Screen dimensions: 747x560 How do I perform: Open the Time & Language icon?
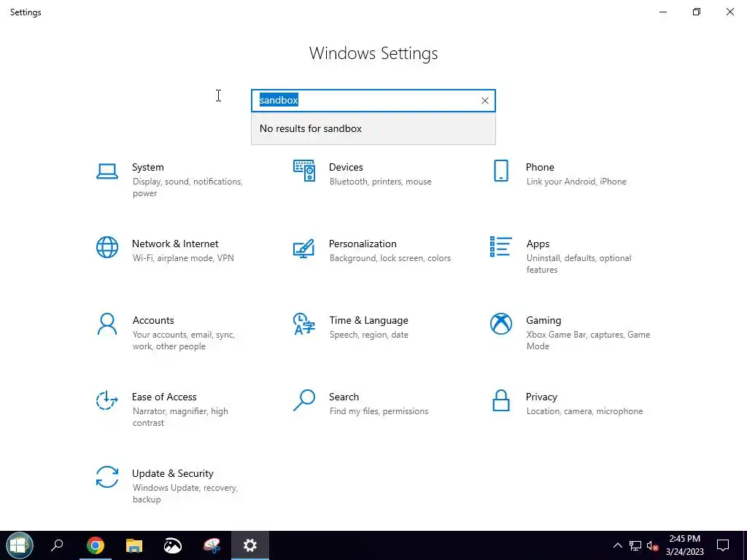pos(304,324)
